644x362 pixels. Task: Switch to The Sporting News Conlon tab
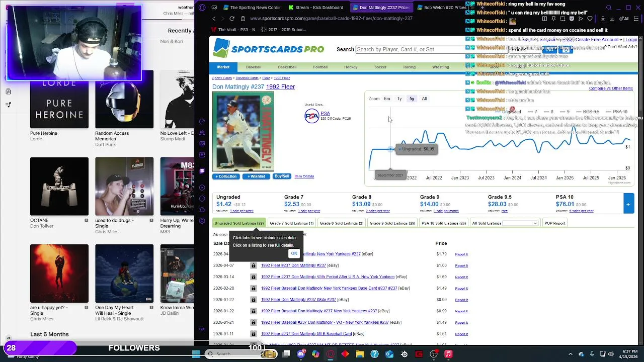pos(252,8)
